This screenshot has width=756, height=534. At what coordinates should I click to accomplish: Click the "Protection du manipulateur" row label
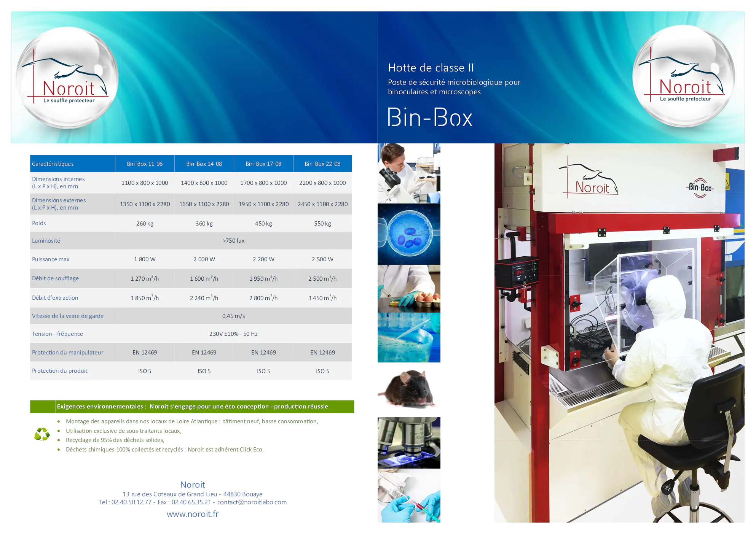point(67,353)
